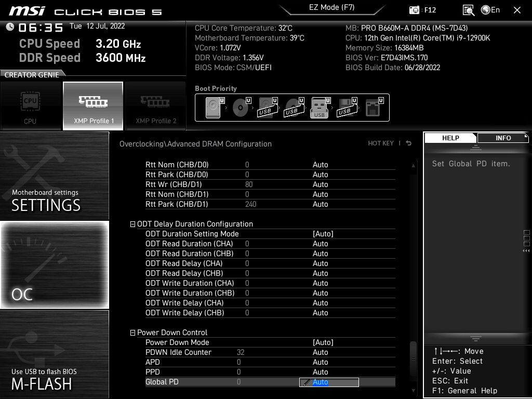Click the scroll down arrow of settings list
The image size is (532, 399).
pyautogui.click(x=413, y=391)
